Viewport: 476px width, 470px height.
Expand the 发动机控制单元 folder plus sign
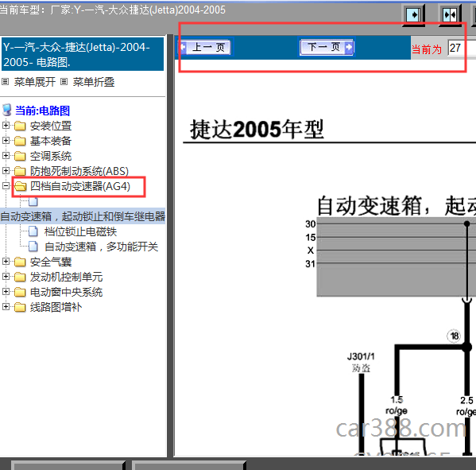tap(6, 276)
